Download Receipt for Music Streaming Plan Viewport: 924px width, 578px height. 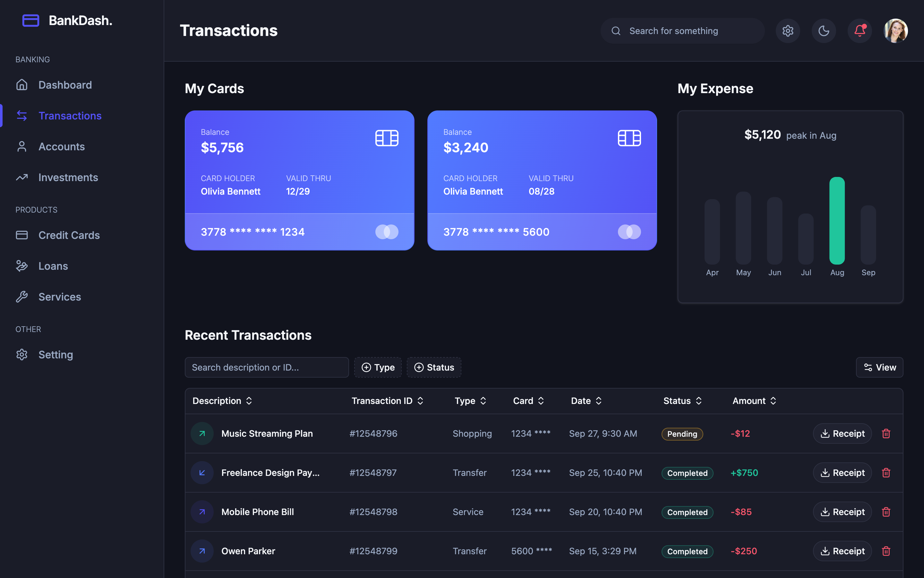point(842,433)
